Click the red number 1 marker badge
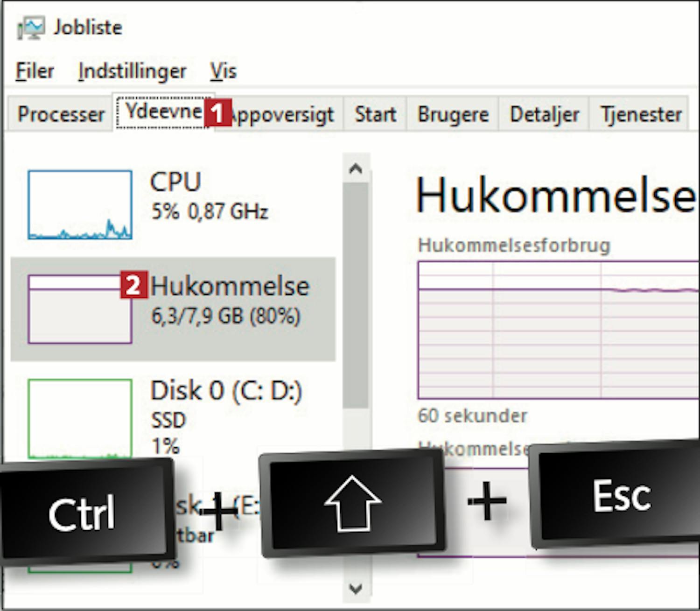The width and height of the screenshot is (700, 611). click(x=217, y=112)
